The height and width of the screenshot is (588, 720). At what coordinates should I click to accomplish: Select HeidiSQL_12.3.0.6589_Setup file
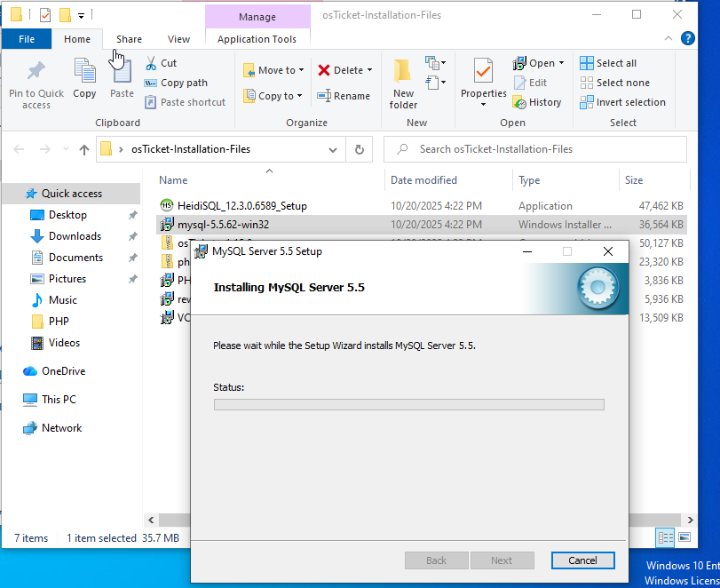coord(242,206)
